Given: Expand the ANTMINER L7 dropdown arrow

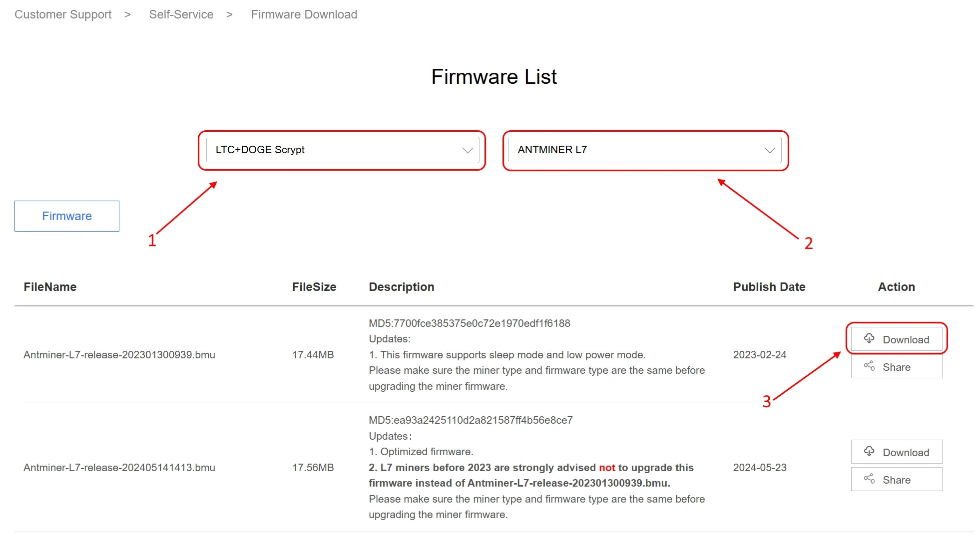Looking at the screenshot, I should point(770,150).
